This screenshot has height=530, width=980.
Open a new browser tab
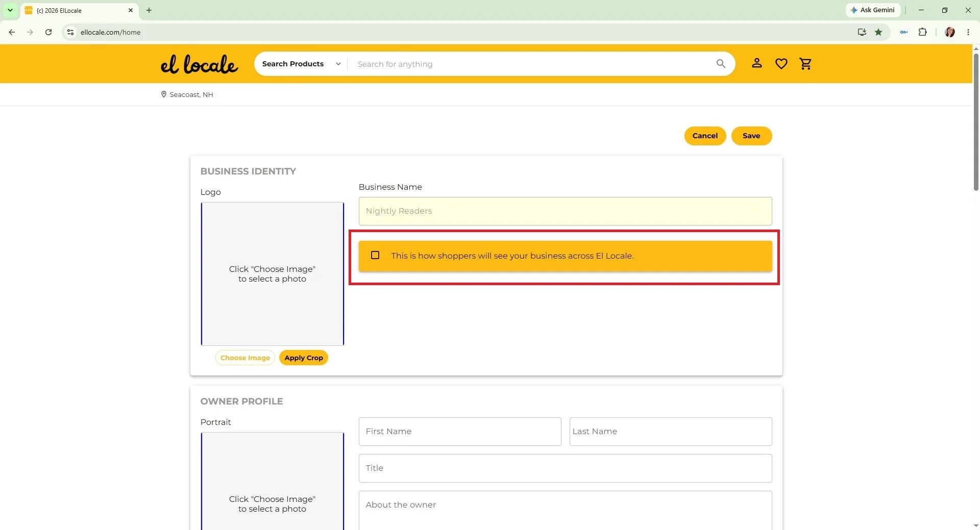click(x=149, y=10)
